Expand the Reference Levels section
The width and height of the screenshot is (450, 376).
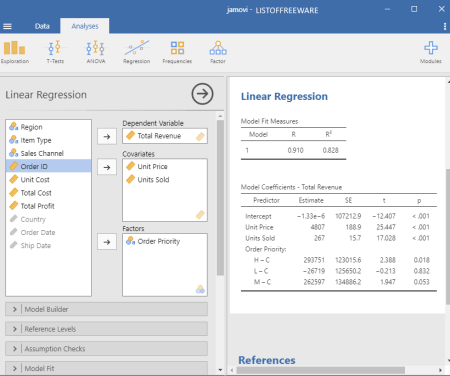pos(106,329)
